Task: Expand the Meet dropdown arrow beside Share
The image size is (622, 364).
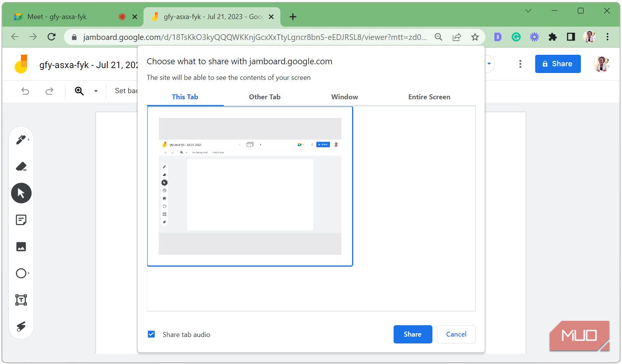Action: coord(489,64)
